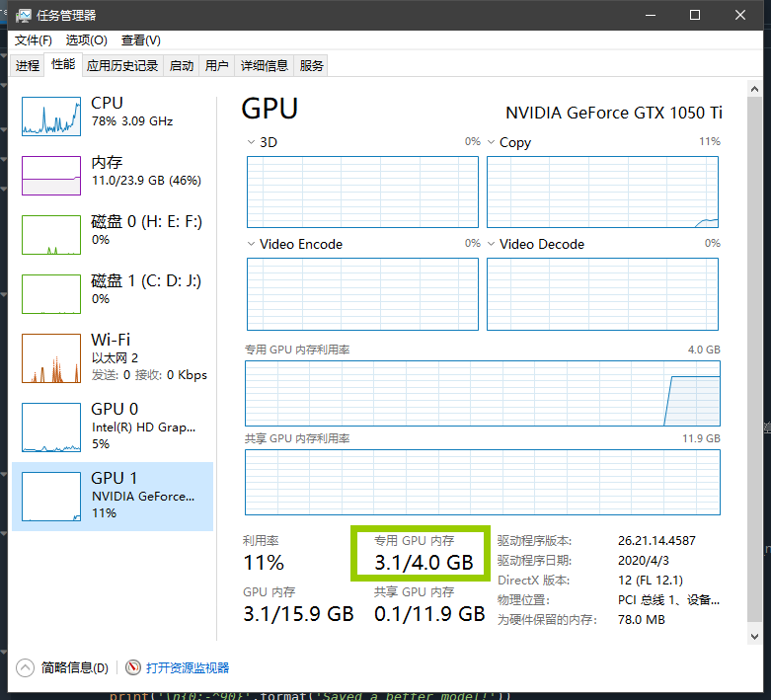This screenshot has width=771, height=700.
Task: Select GPU 1 NVIDIA GeForce thumbnail
Action: pos(51,497)
